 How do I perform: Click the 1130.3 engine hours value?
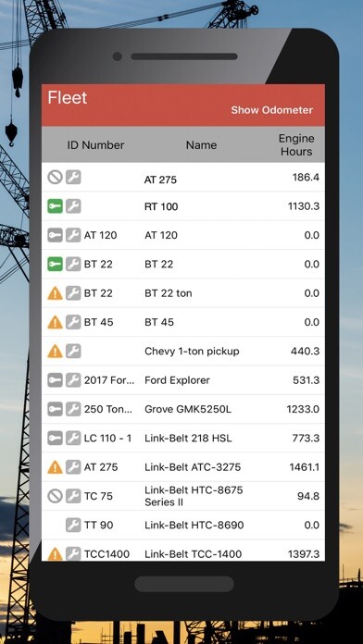304,206
